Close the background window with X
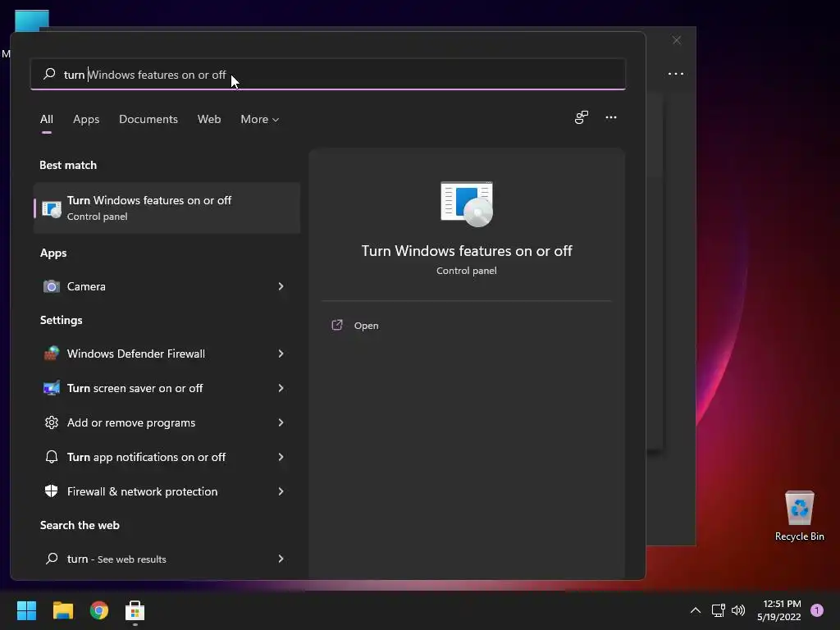The image size is (840, 630). click(x=677, y=40)
